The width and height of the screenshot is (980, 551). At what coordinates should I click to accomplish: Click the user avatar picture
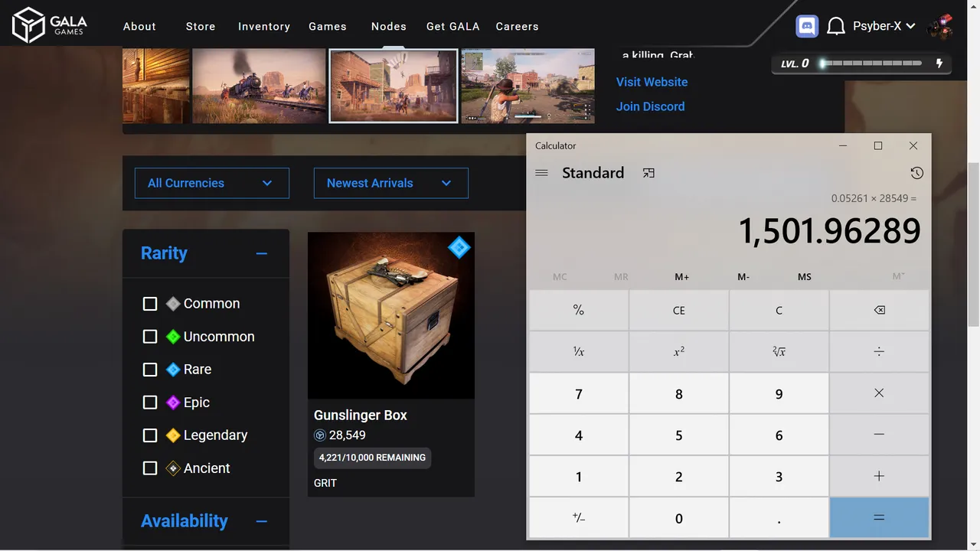[x=939, y=26]
